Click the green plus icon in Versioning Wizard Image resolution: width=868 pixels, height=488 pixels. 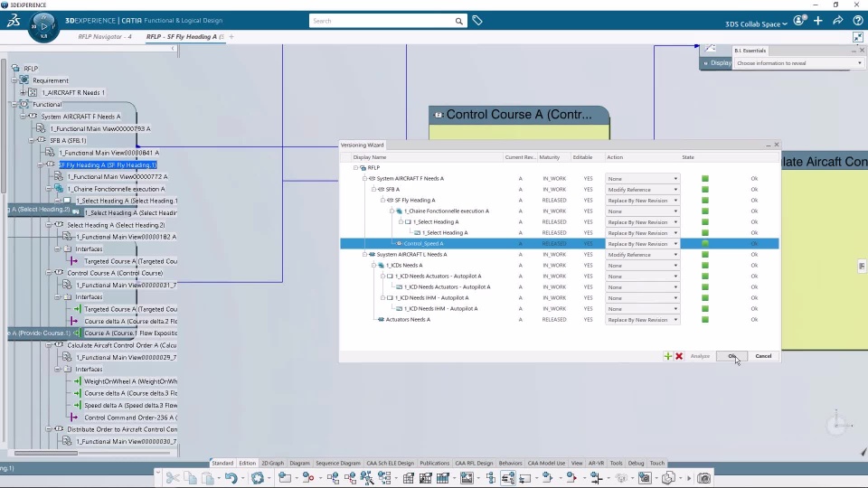[x=667, y=356]
